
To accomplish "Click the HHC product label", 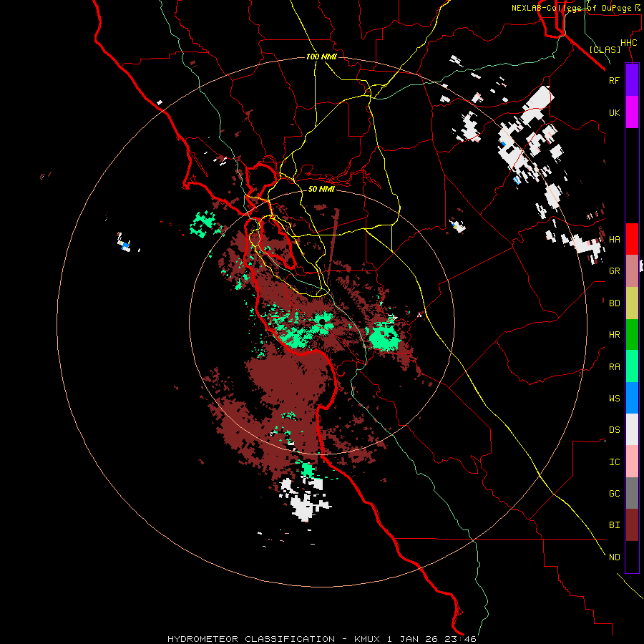I will point(628,43).
